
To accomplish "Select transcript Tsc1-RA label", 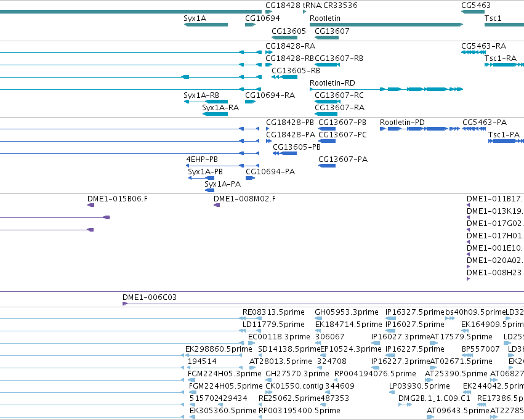I will coord(501,58).
